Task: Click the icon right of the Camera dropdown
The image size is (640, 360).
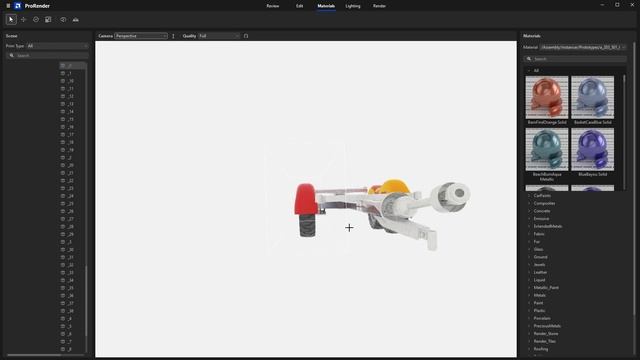Action: click(173, 36)
